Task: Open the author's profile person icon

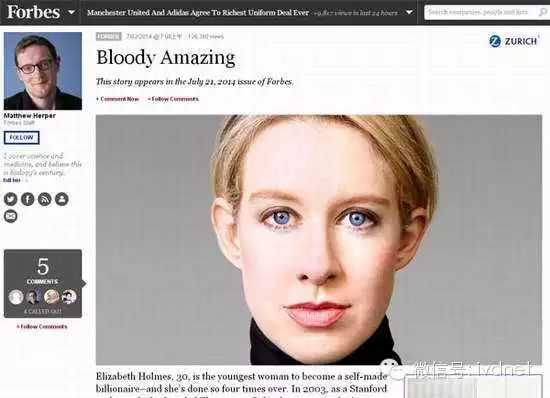Action: [x=62, y=199]
